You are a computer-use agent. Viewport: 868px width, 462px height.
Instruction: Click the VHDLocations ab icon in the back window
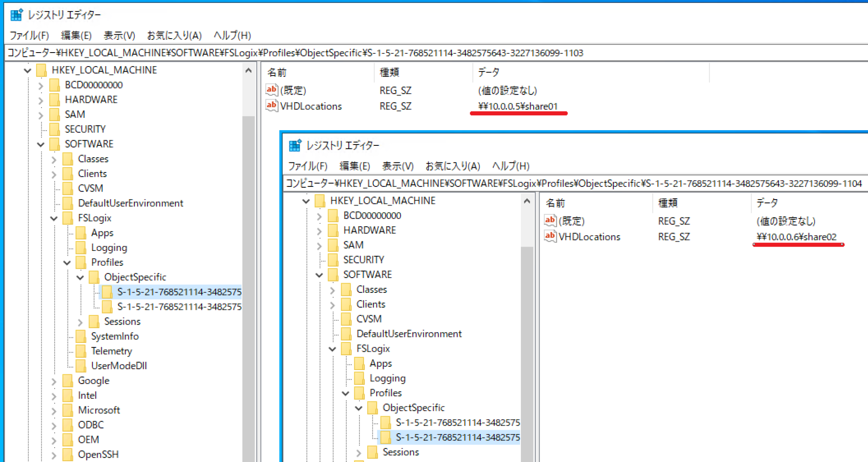(271, 106)
